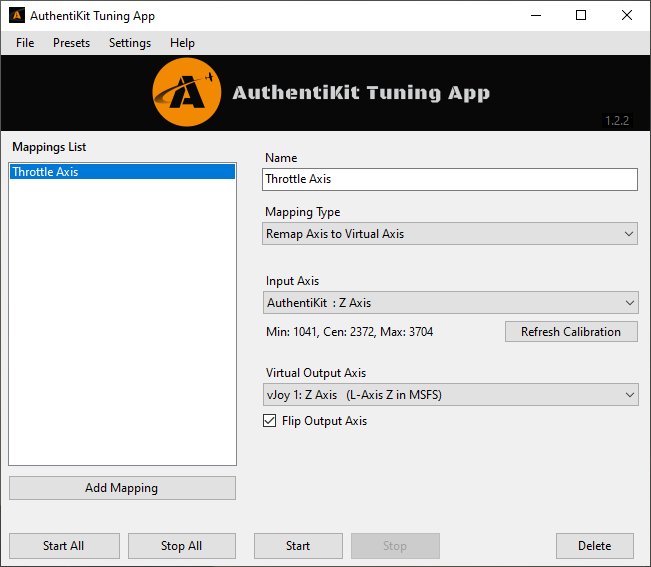Click the Name input field
This screenshot has width=651, height=567.
click(x=450, y=179)
